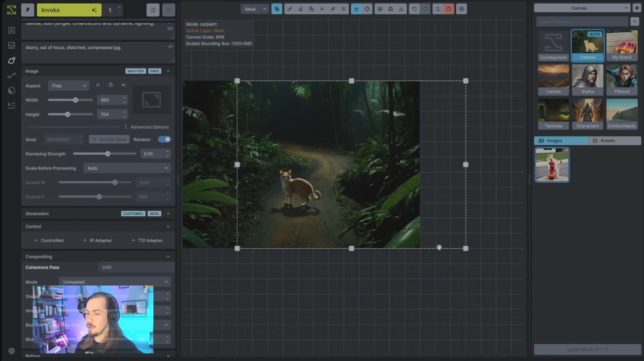
Task: Collapse the Compositing section
Action: 168,257
